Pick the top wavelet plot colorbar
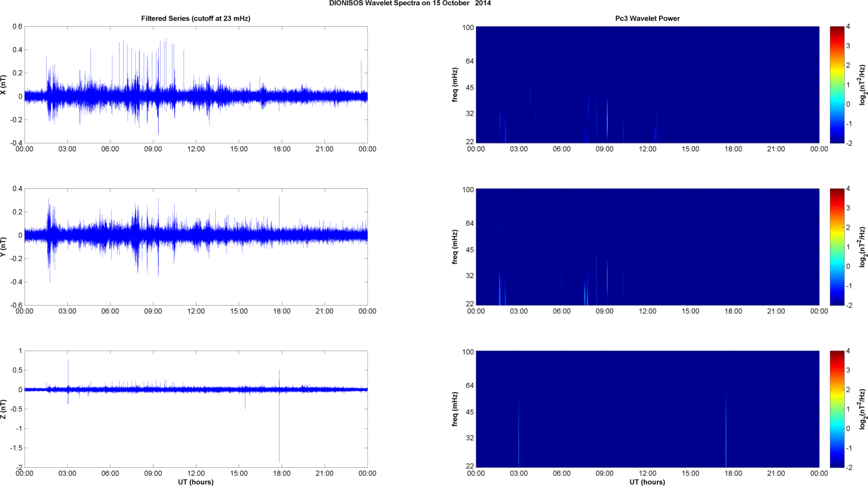Image resolution: width=868 pixels, height=486 pixels. point(837,85)
